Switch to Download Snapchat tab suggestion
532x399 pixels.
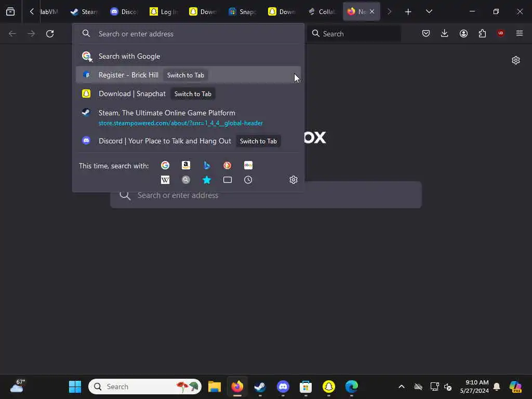[x=188, y=94]
